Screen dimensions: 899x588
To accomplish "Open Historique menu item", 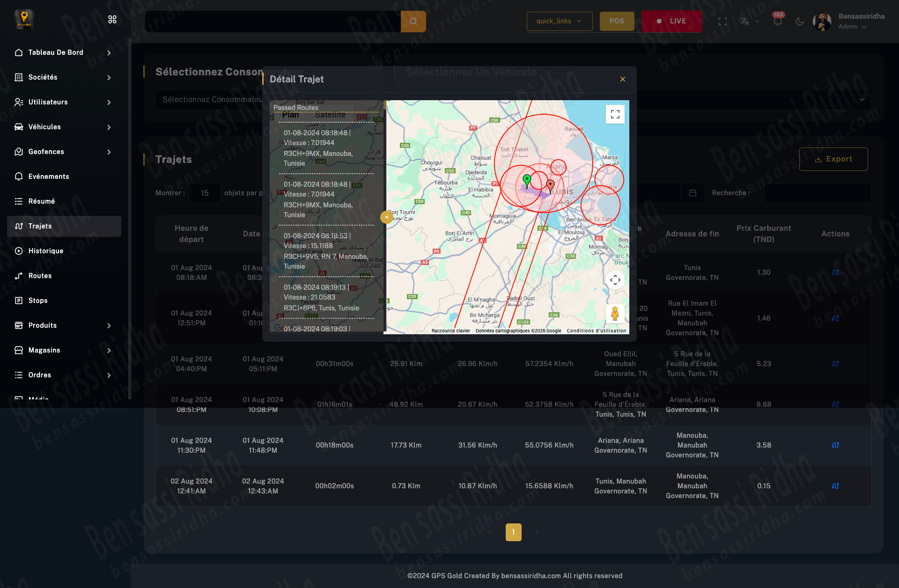I will (x=46, y=251).
